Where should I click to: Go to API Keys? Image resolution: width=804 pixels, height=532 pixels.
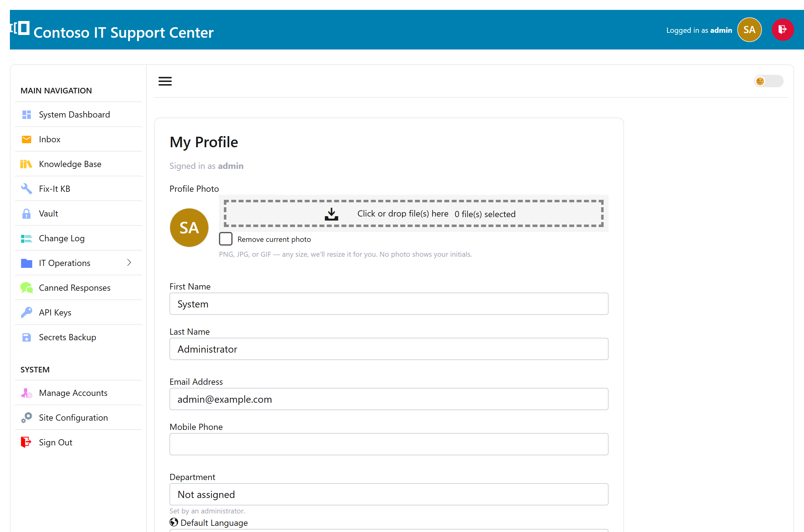tap(79, 312)
